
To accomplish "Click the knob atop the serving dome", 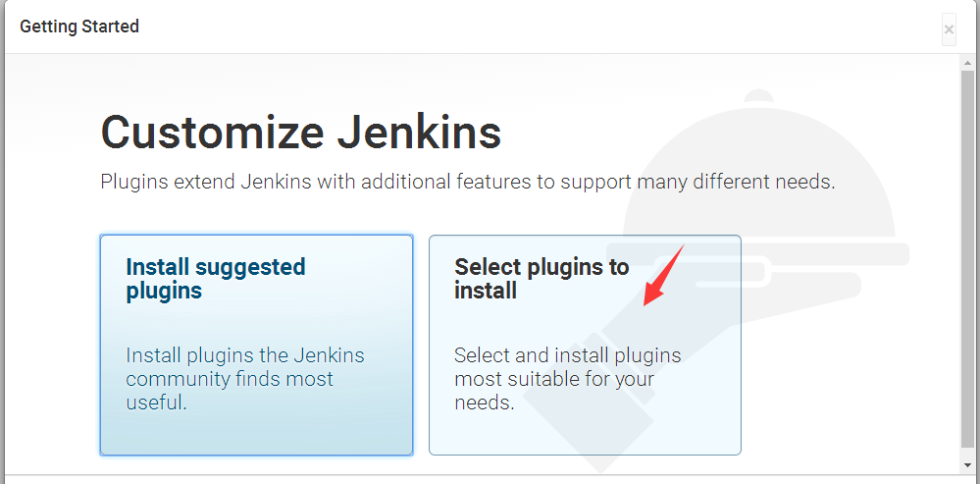I will tap(758, 98).
